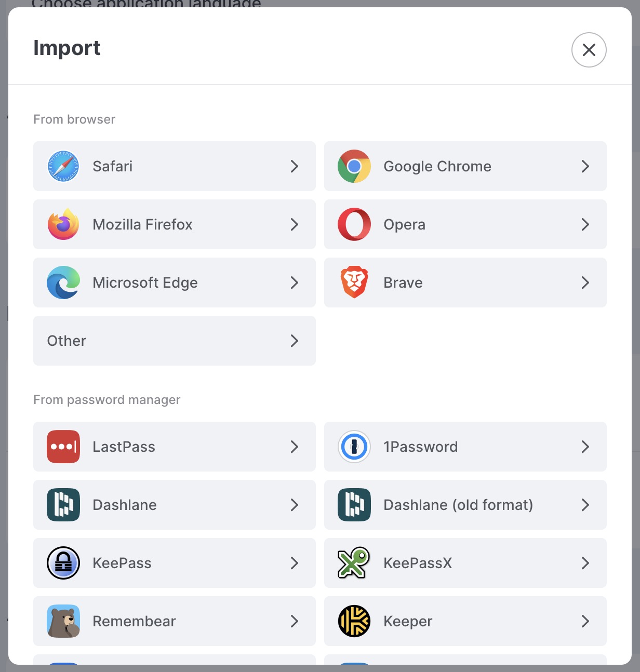This screenshot has width=640, height=672.
Task: Select the Brave label
Action: [x=403, y=283]
